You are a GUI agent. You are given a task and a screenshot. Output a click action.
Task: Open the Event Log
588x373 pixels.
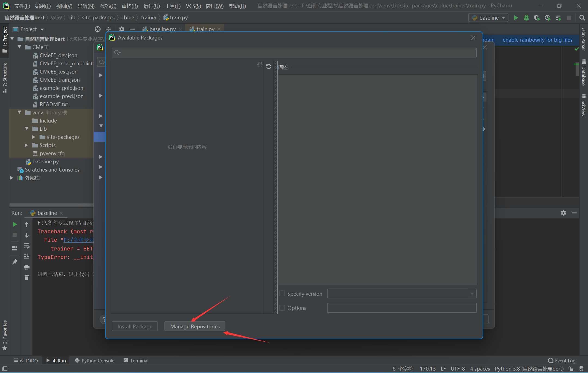(562, 360)
